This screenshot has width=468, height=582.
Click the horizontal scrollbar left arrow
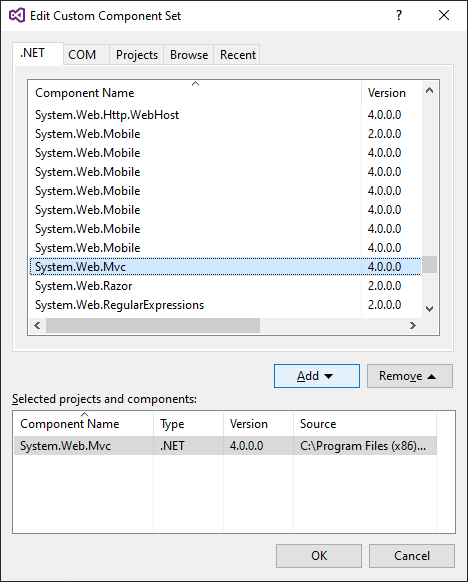pyautogui.click(x=37, y=326)
